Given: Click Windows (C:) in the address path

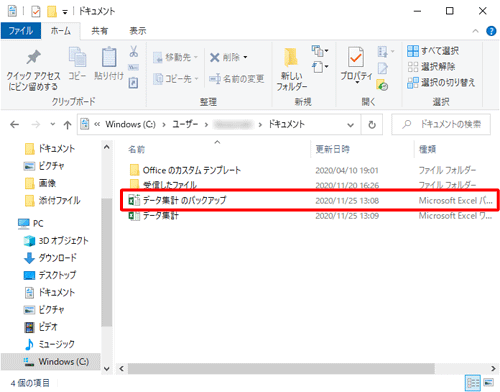Looking at the screenshot, I should pyautogui.click(x=130, y=124).
